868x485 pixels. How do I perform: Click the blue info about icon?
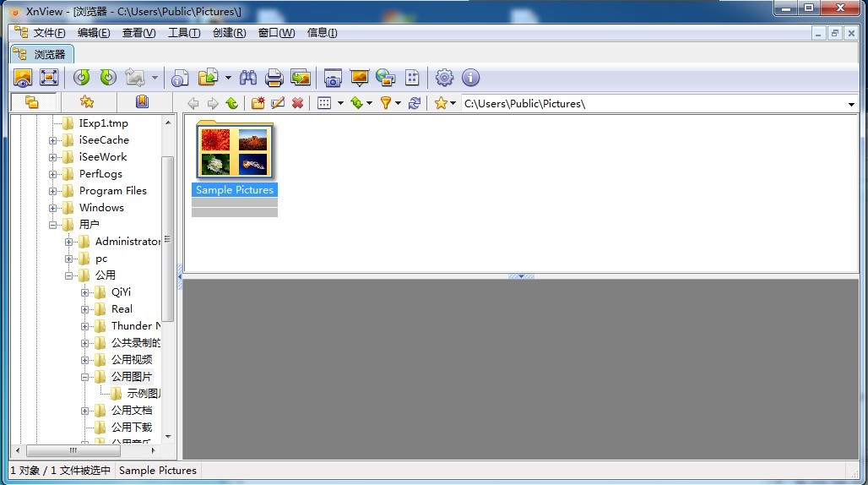(470, 78)
